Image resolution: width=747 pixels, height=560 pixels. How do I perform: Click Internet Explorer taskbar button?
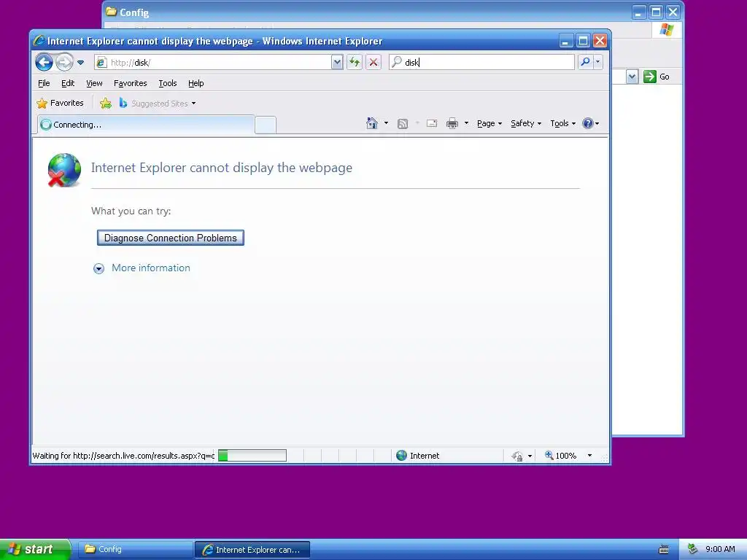pos(252,550)
